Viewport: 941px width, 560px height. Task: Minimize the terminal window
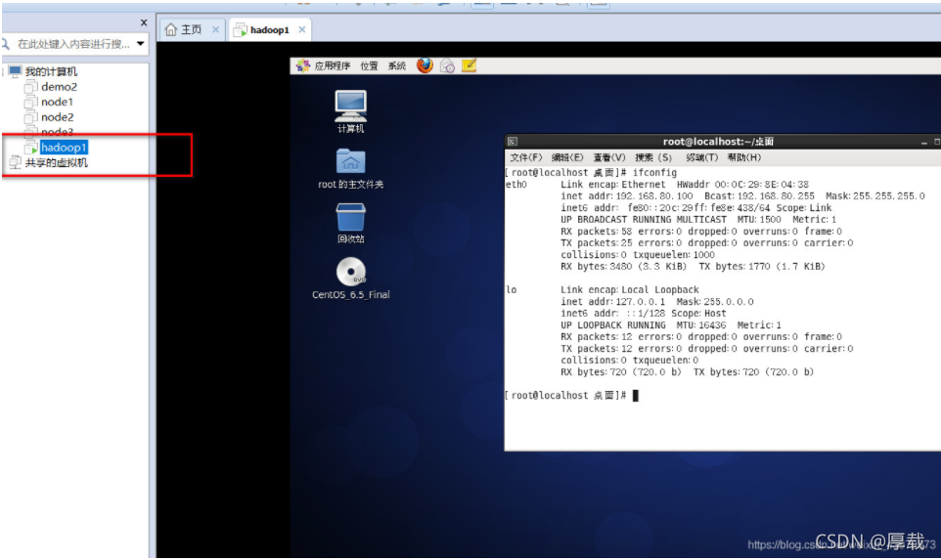tap(924, 142)
